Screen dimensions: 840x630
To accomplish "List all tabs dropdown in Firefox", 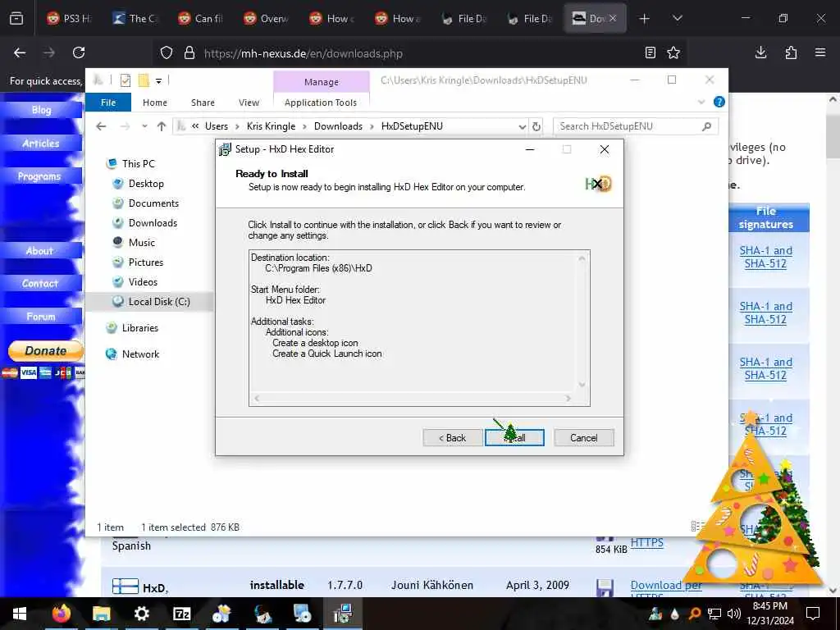I will 678,19.
